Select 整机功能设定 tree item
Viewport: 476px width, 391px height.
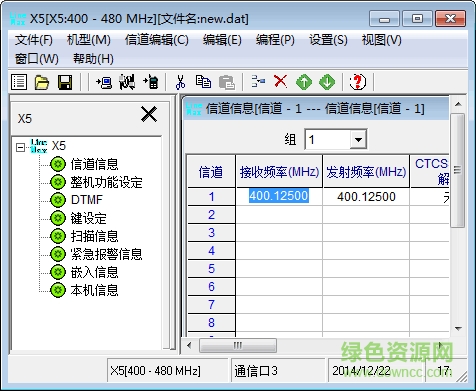click(106, 182)
